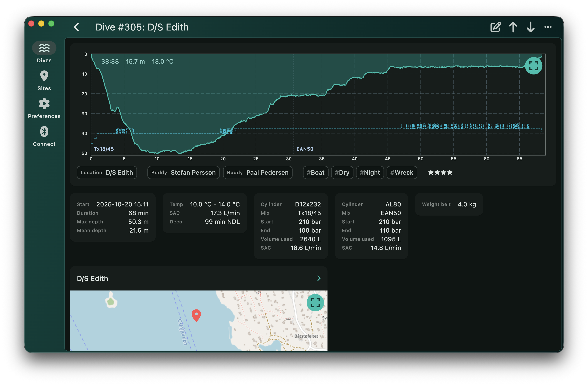Screen dimensions: 588x385
Task: Go to next dive with down arrow
Action: (x=530, y=27)
